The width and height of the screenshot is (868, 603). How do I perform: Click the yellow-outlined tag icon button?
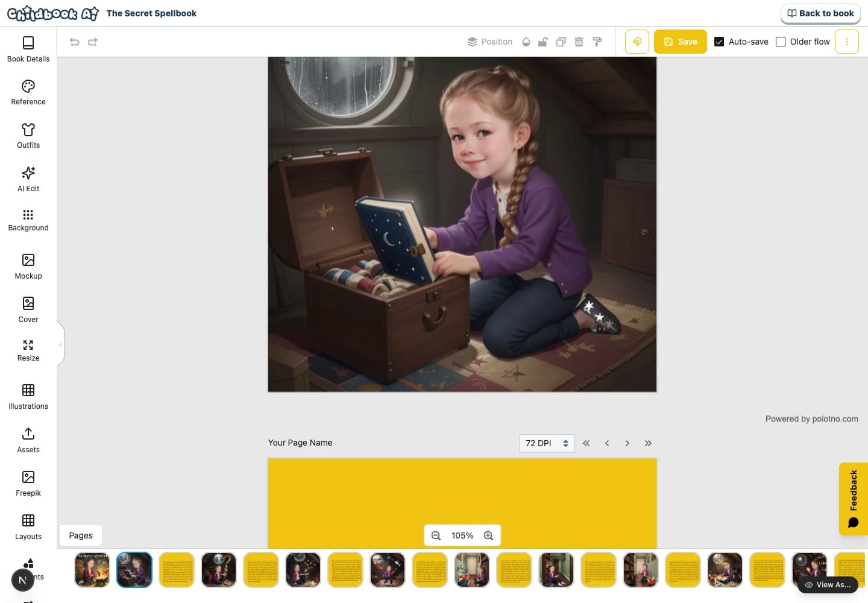(x=637, y=42)
